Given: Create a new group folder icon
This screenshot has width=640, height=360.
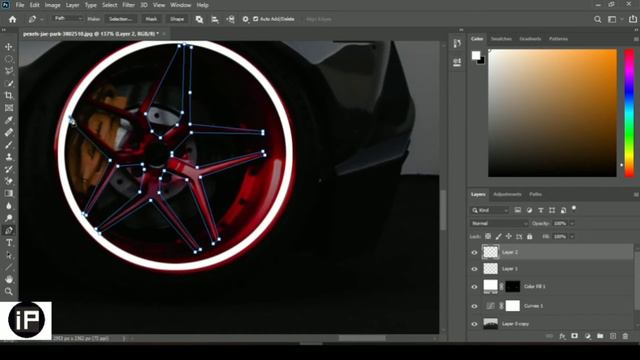Looking at the screenshot, I should pyautogui.click(x=600, y=336).
